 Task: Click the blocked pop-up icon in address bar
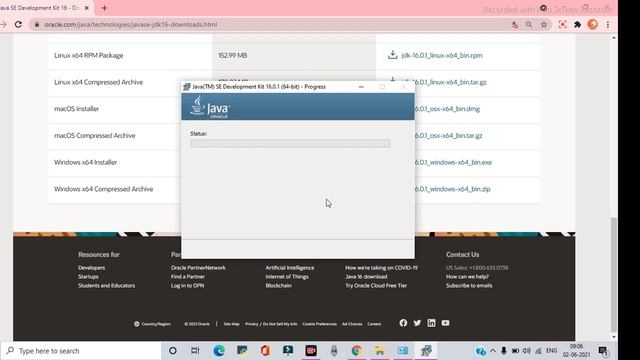(x=515, y=24)
